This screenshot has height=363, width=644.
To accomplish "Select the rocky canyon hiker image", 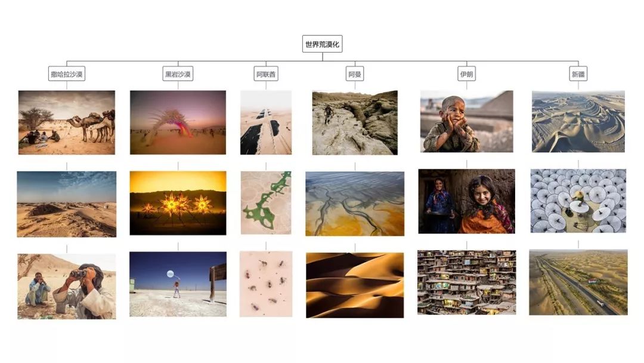I will pos(355,122).
